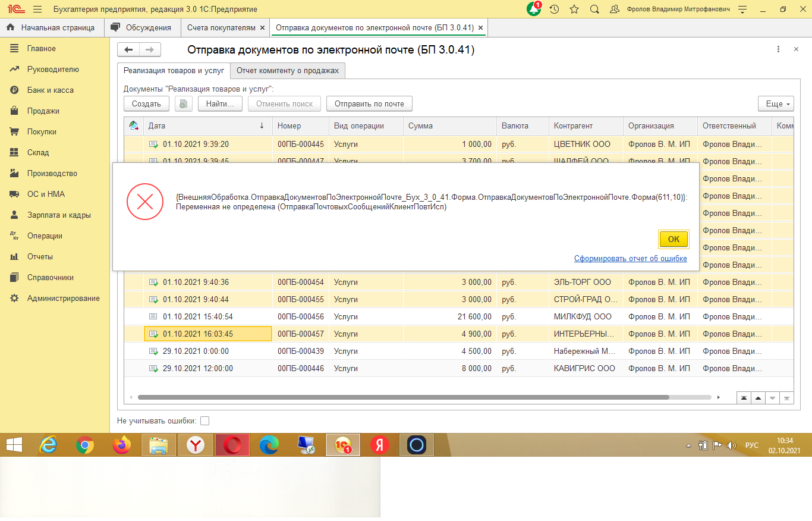Switch to Счета покупателям tab
This screenshot has height=521, width=812.
point(221,27)
